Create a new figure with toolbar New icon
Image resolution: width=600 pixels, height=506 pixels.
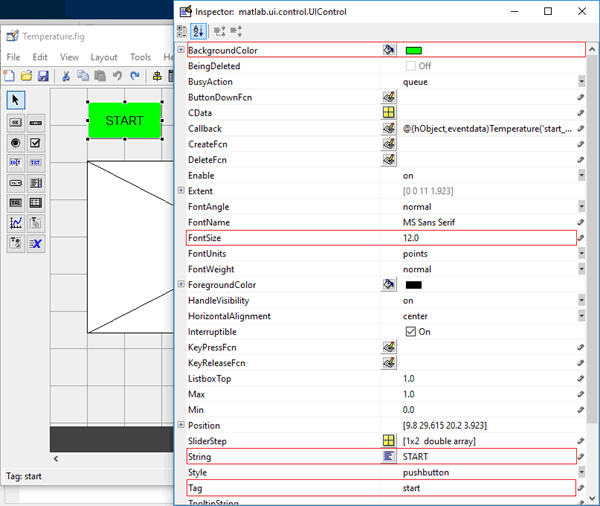point(9,76)
